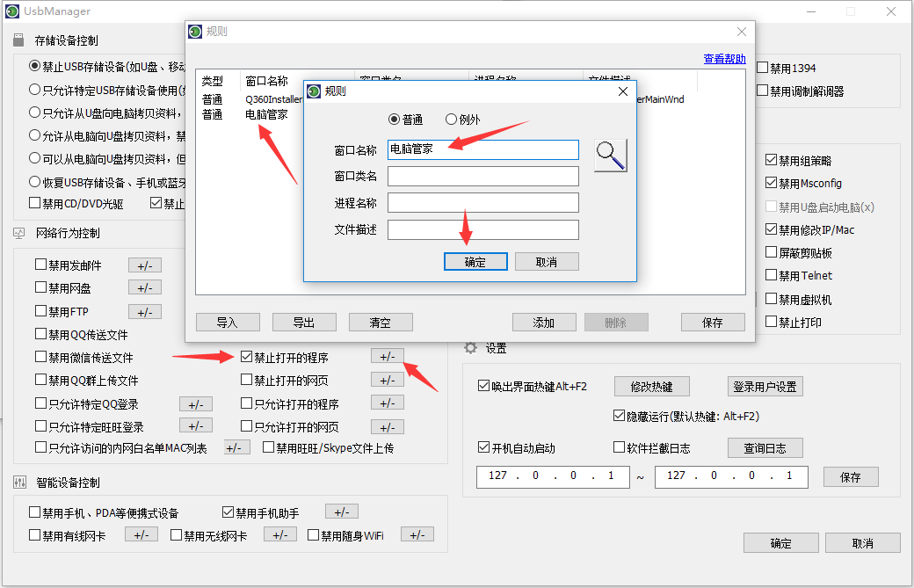Confirm the rule with 确定 button
914x588 pixels.
pos(475,262)
